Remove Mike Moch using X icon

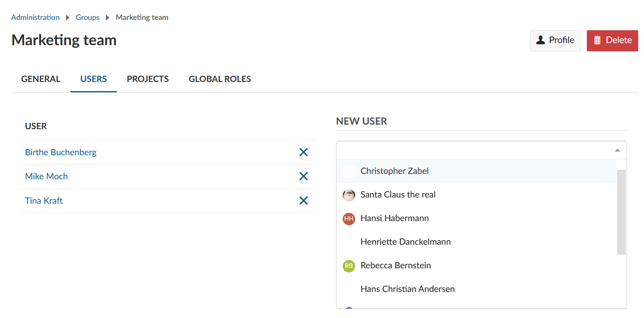click(303, 176)
